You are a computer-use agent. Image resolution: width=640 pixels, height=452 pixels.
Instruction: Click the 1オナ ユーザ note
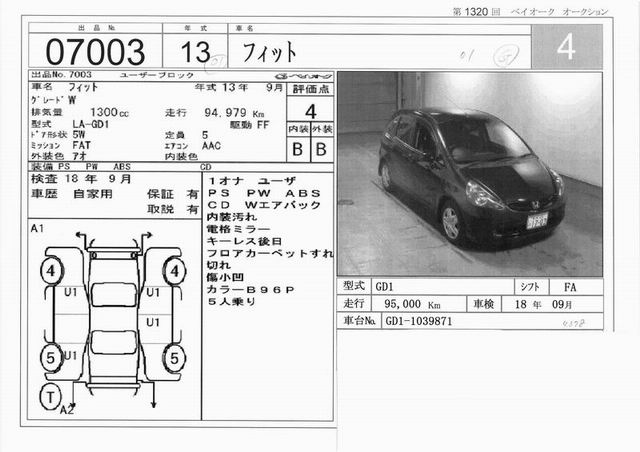coord(252,181)
